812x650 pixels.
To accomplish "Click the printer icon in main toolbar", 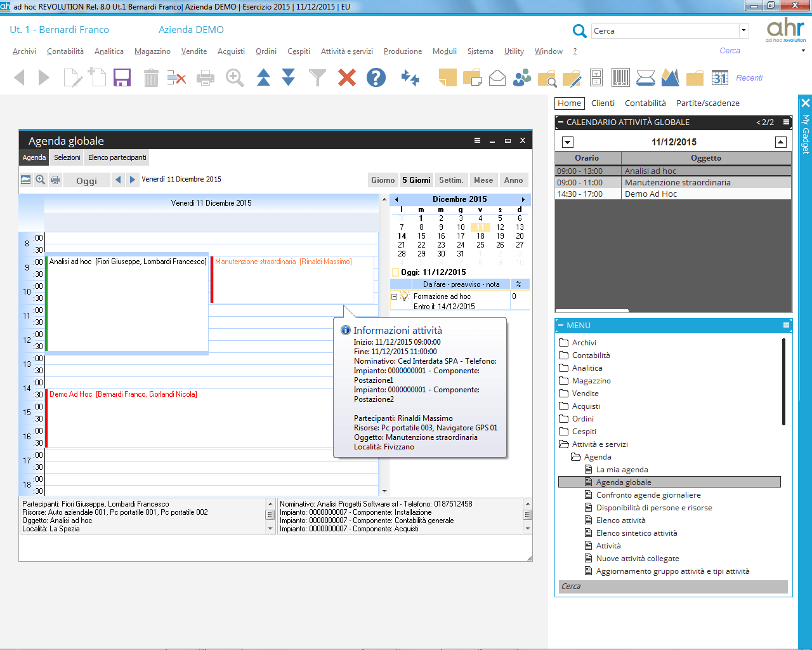I will [206, 78].
